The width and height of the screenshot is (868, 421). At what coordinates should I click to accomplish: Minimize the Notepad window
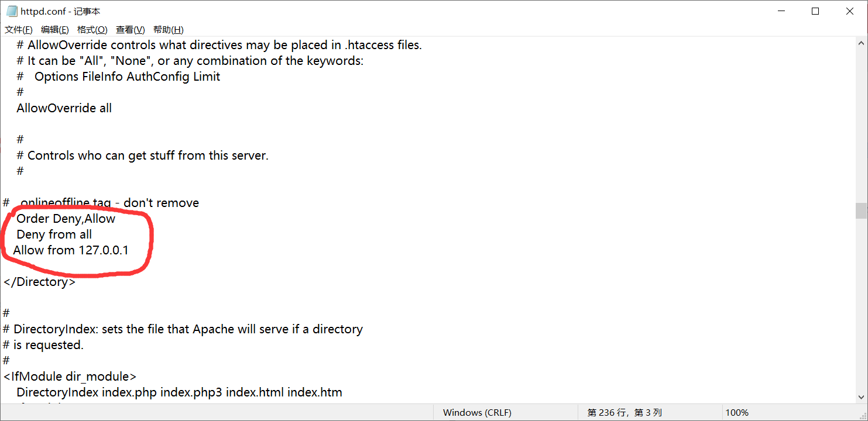click(x=781, y=11)
